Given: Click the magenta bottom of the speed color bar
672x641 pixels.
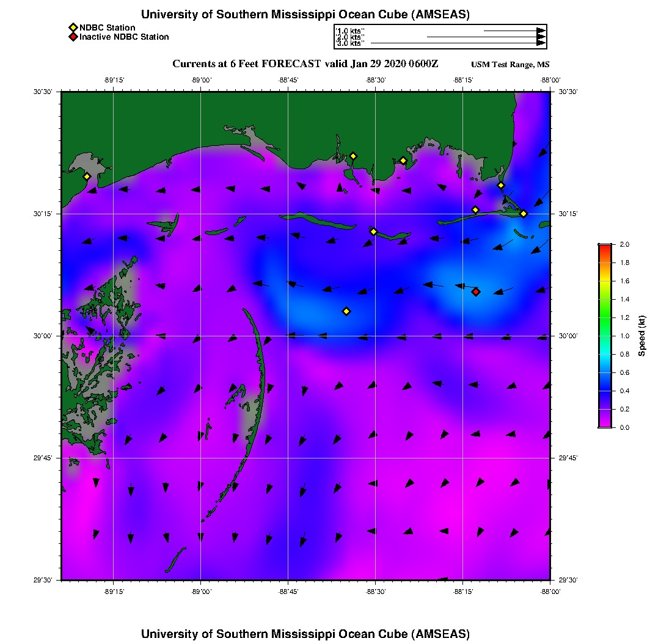Looking at the screenshot, I should (x=605, y=424).
